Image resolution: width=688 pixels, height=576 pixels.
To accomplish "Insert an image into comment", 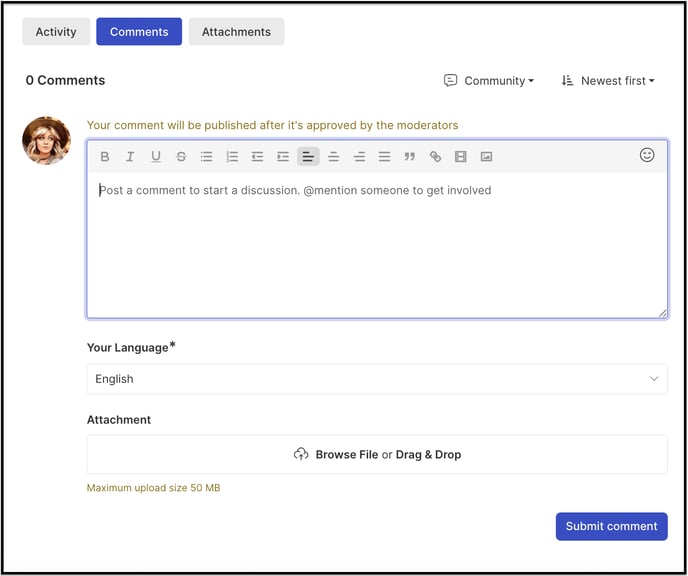I will pos(486,157).
